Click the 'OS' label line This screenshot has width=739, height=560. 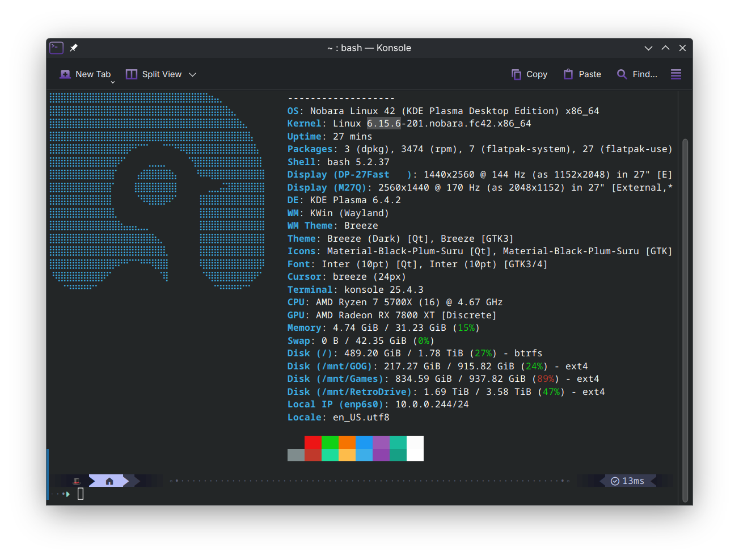click(443, 111)
